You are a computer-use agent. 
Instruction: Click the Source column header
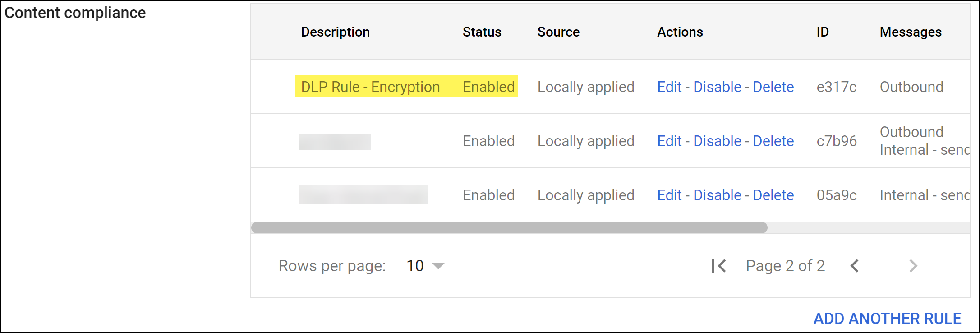[558, 32]
